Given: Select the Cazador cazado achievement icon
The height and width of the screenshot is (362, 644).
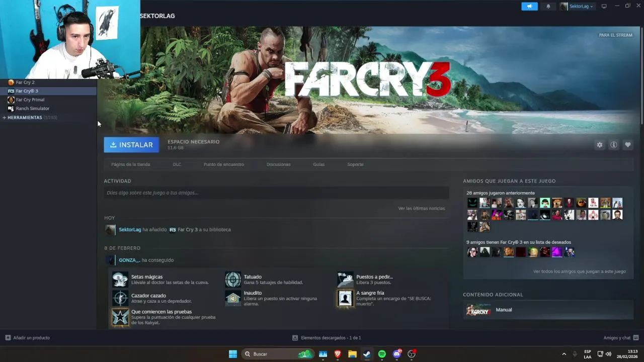Looking at the screenshot, I should (120, 298).
